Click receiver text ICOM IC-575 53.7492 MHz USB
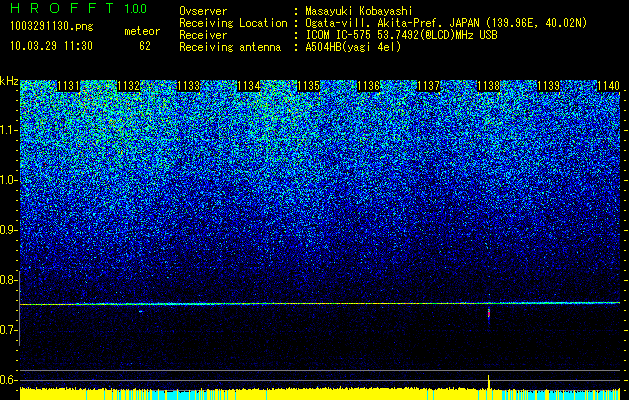629x400 pixels. click(x=401, y=35)
